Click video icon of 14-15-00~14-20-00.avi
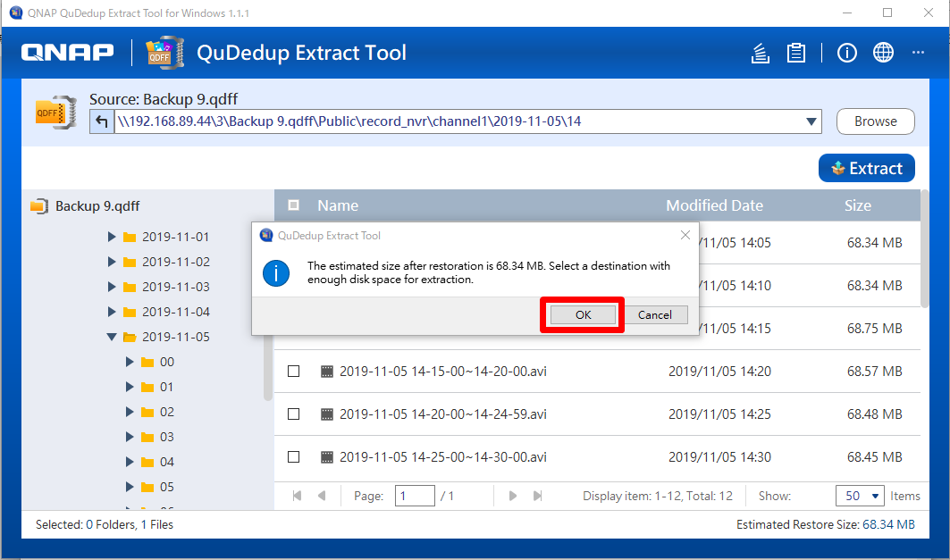This screenshot has height=560, width=950. coord(326,372)
